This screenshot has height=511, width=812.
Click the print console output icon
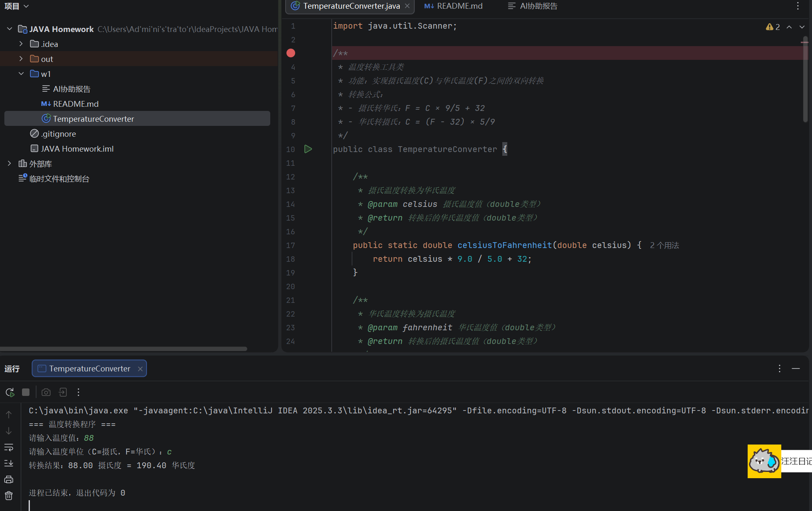coord(9,479)
